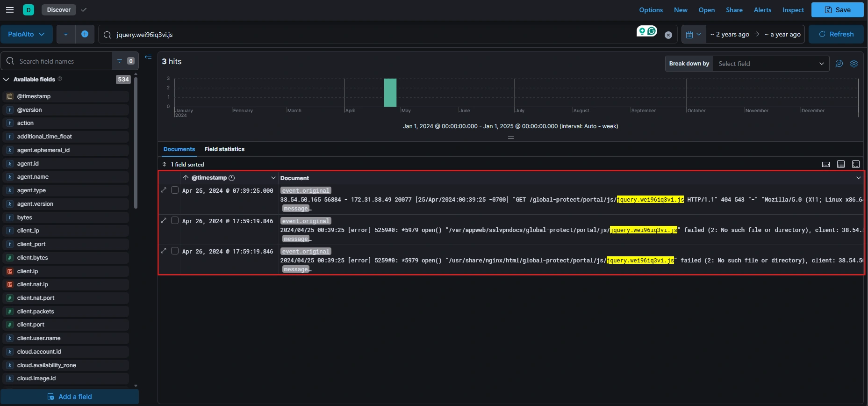
Task: Open the Document column header menu chevron
Action: click(858, 178)
